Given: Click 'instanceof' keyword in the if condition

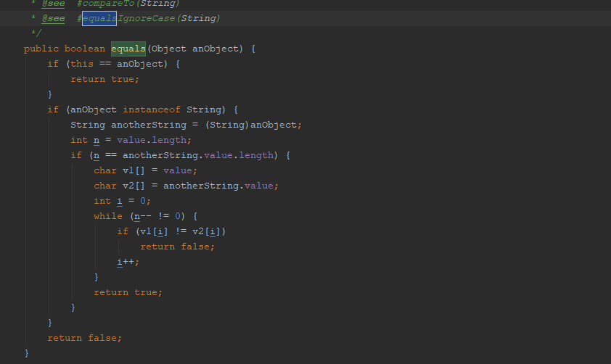Looking at the screenshot, I should pos(152,109).
